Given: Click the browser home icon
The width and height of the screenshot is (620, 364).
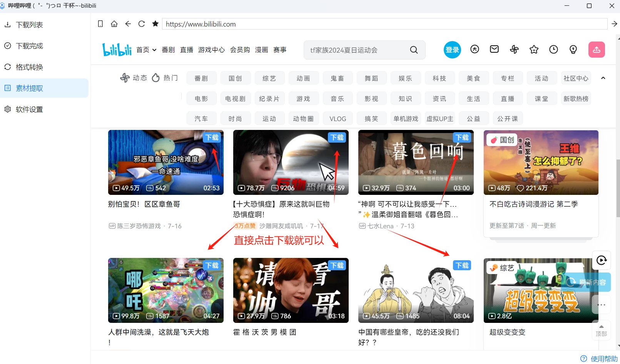Looking at the screenshot, I should tap(114, 24).
